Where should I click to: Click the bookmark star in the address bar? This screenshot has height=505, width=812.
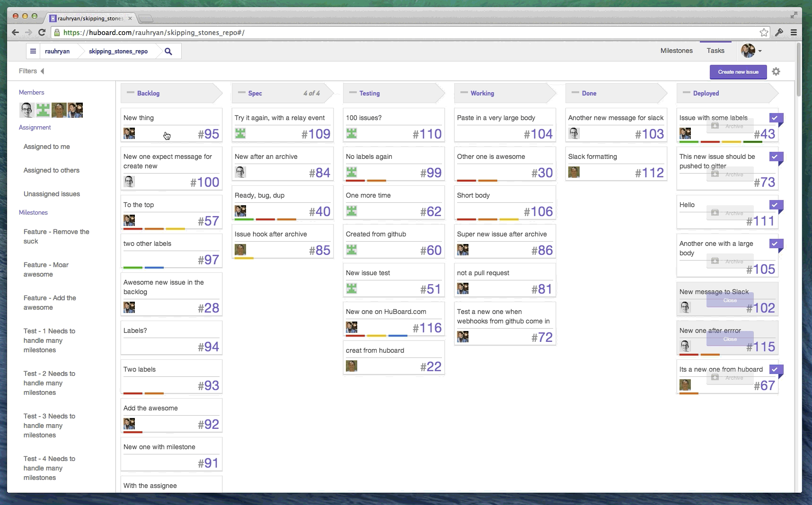(x=764, y=33)
